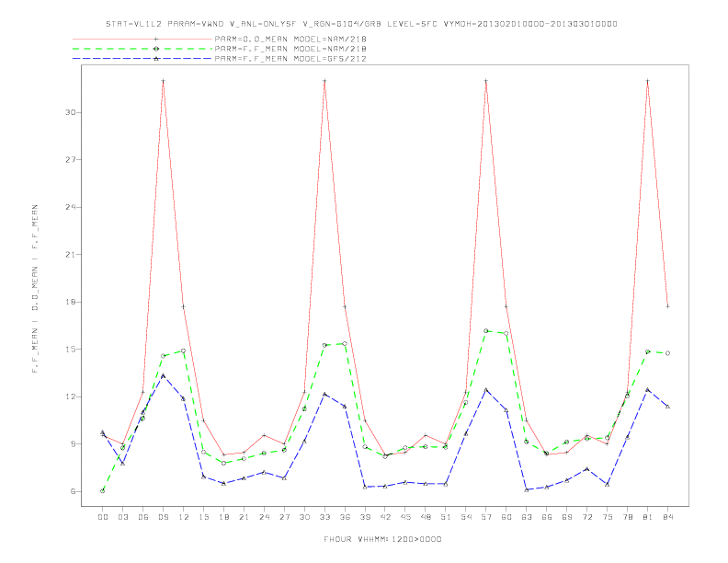Click x-axis tick label 57

pyautogui.click(x=486, y=517)
